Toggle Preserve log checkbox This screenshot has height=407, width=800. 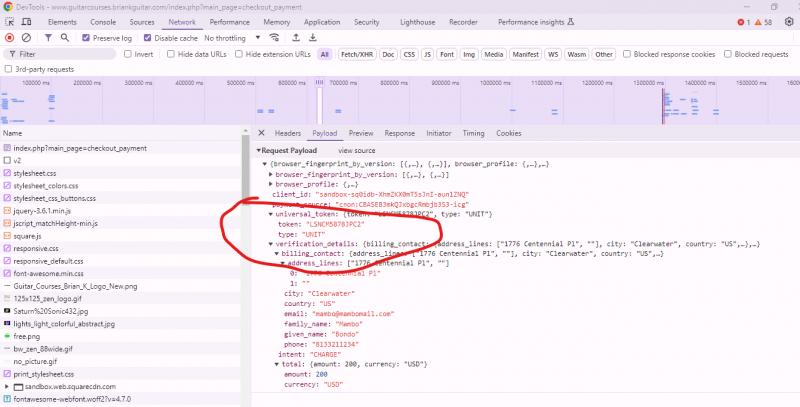[86, 38]
